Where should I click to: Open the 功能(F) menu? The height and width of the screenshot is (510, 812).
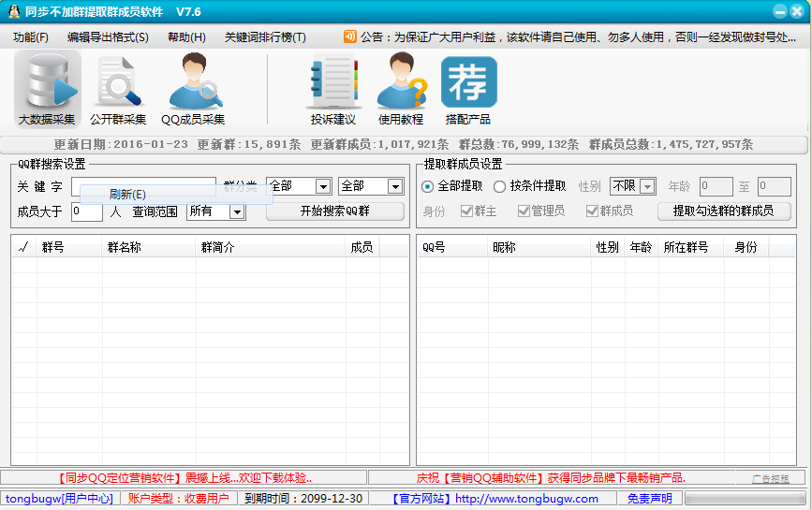pos(31,37)
